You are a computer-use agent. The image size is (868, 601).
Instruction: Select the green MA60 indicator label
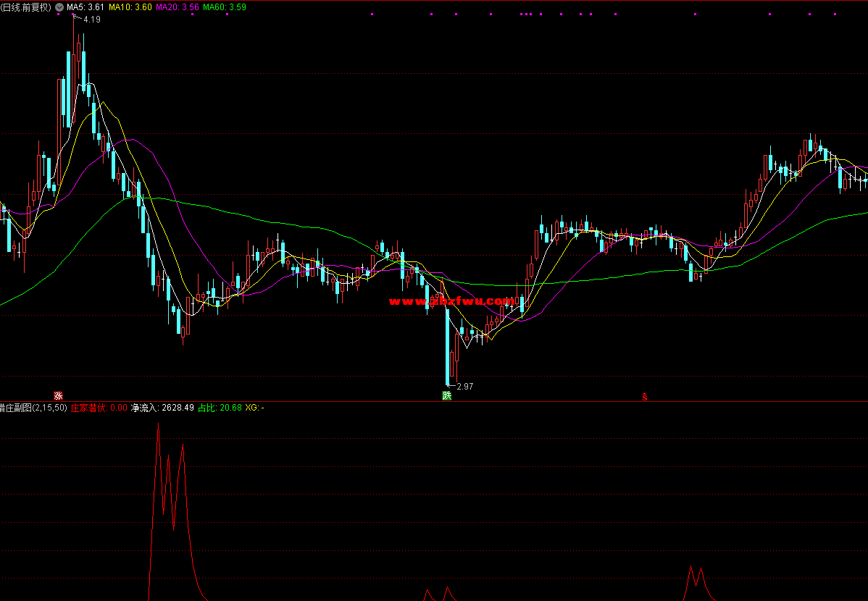coord(225,7)
